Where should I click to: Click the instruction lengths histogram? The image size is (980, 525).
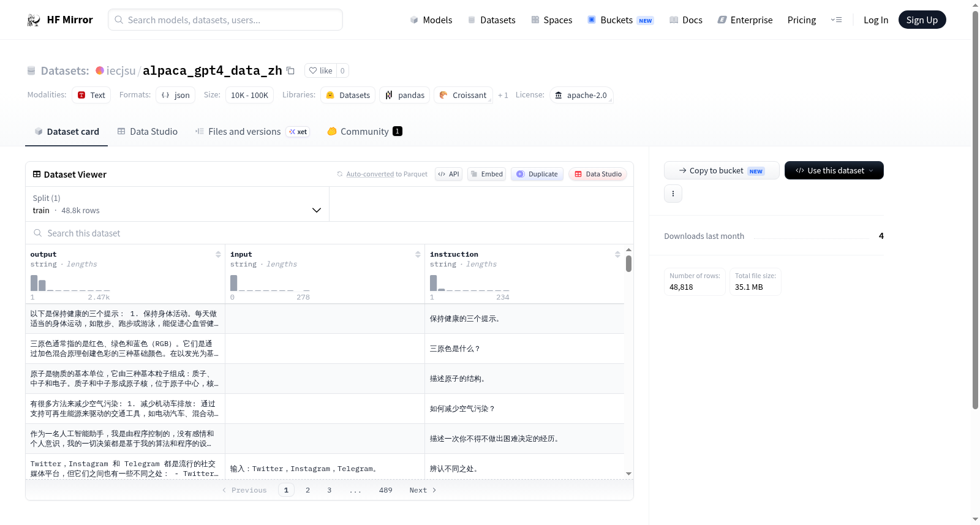(470, 283)
